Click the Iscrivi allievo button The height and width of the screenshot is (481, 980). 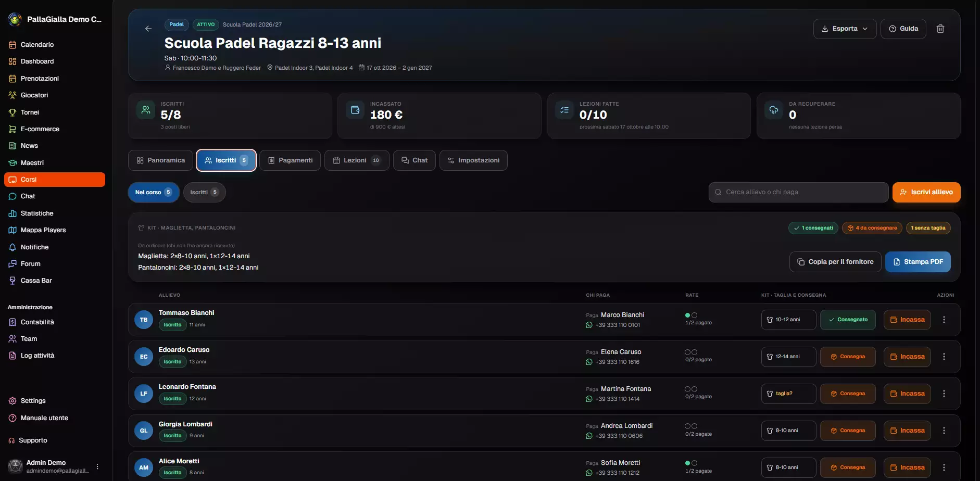coord(926,192)
